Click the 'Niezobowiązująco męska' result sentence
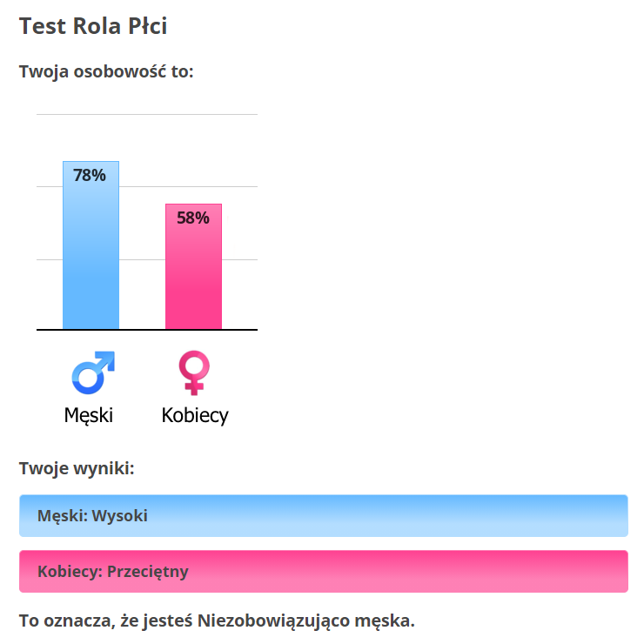 pyautogui.click(x=217, y=621)
